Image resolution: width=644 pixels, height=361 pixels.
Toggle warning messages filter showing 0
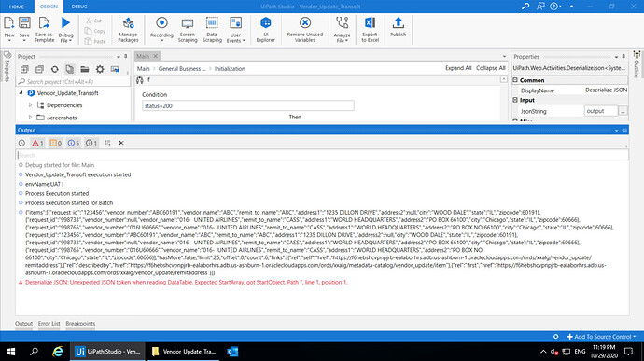pyautogui.click(x=55, y=143)
